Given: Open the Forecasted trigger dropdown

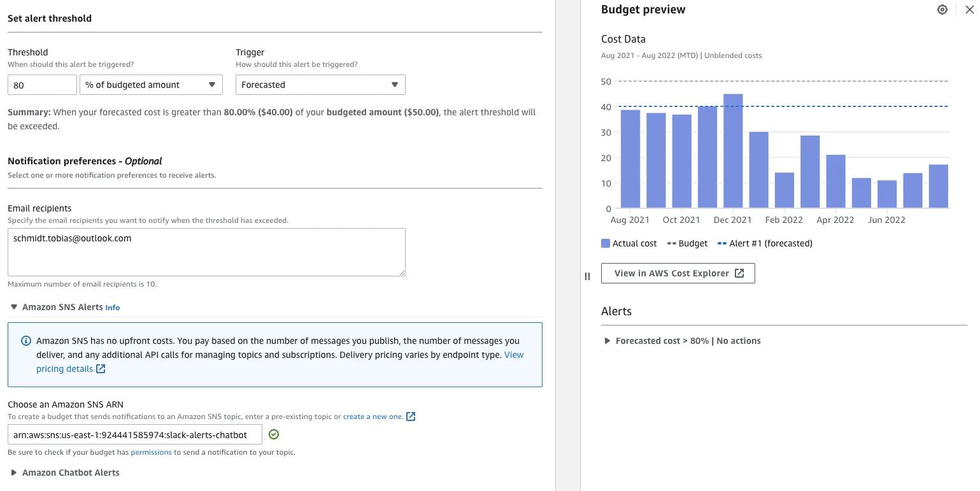Looking at the screenshot, I should click(x=320, y=84).
